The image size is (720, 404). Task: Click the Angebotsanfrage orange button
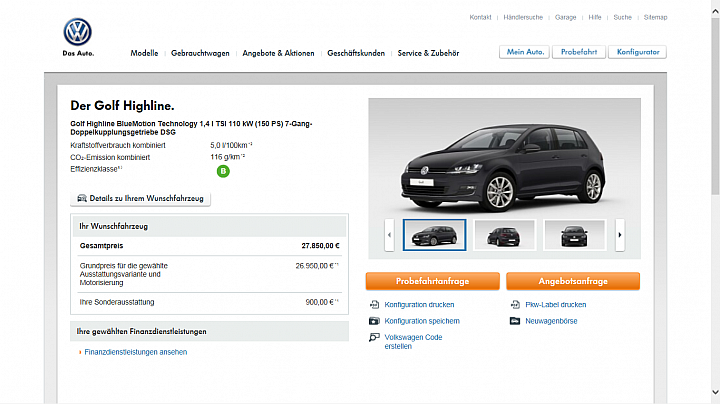[x=573, y=281]
